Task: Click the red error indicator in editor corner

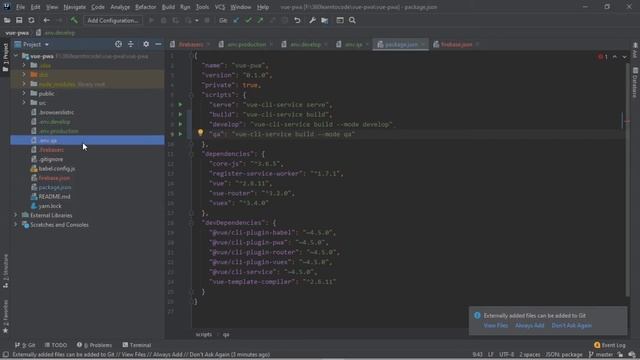Action: (602, 57)
